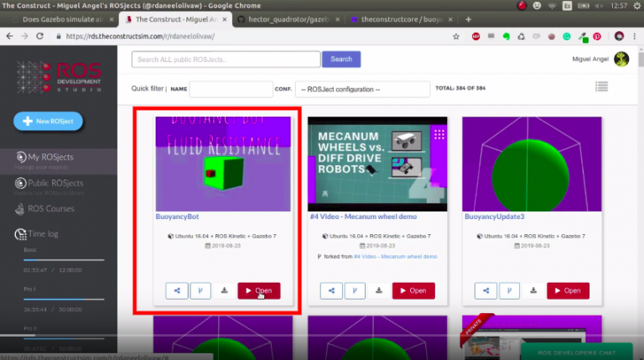
Task: Open BuoyancyBot title link
Action: point(177,217)
